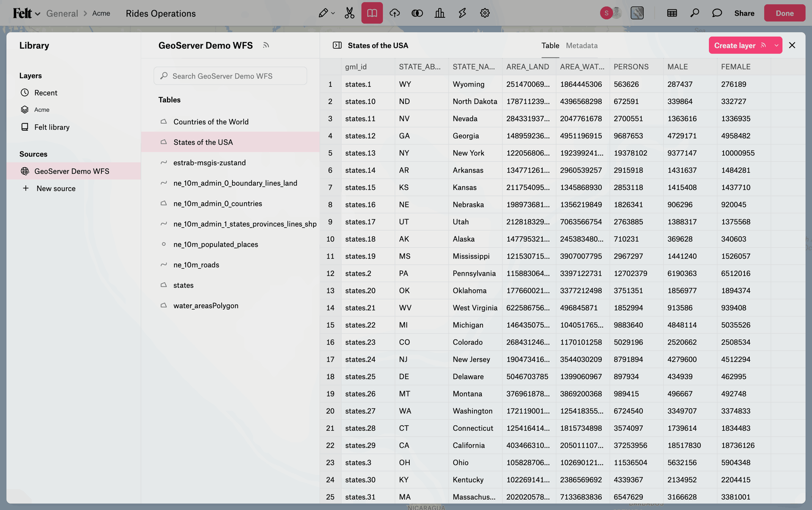
Task: Expand the pen tool options arrow
Action: [x=333, y=13]
